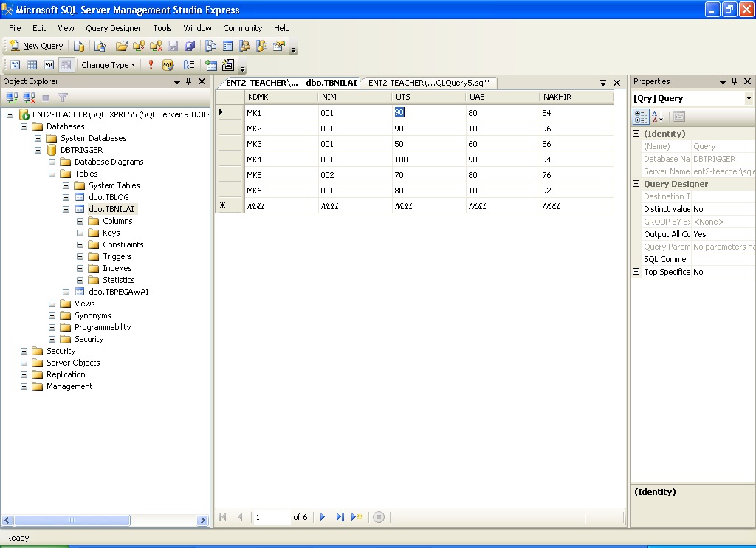Open the [Qry] Query object dropdown

point(748,98)
